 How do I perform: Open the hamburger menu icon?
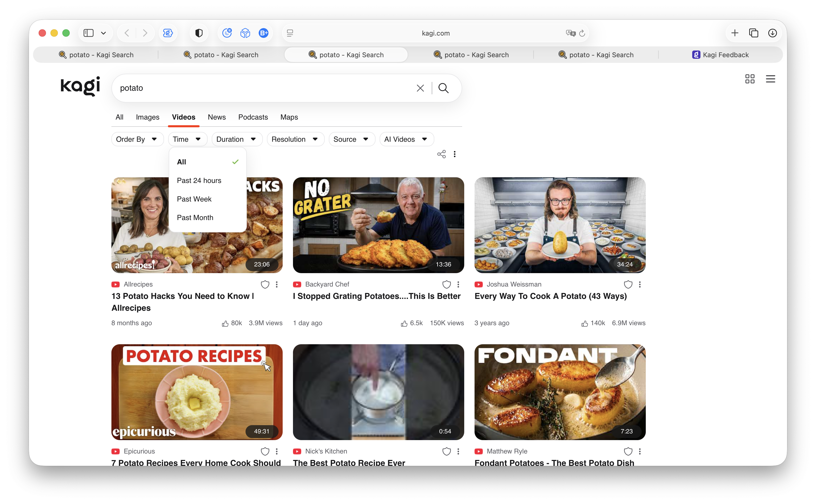click(x=770, y=79)
